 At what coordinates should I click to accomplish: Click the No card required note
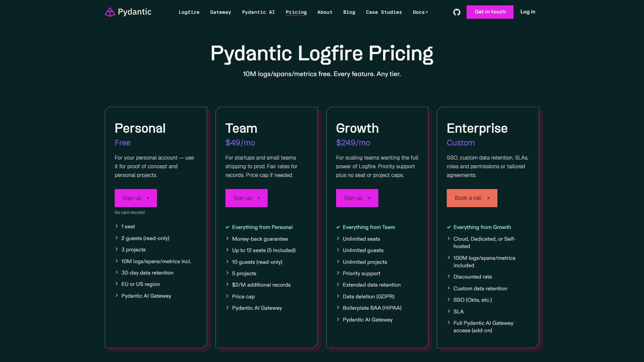[130, 213]
